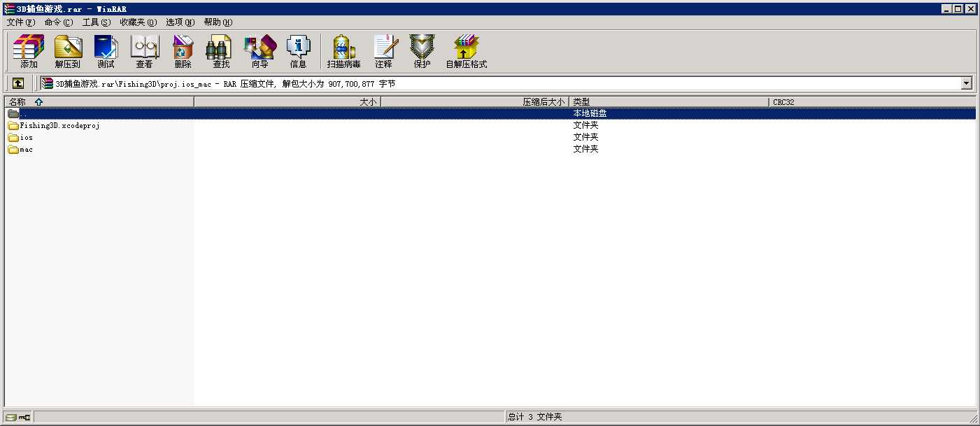
Task: Open the 命令(C) menu
Action: point(59,22)
